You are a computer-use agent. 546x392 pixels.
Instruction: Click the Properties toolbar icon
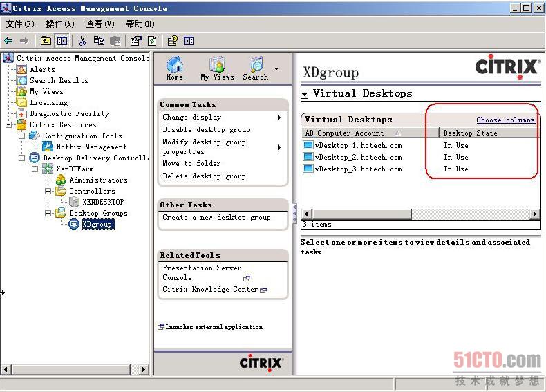pos(135,41)
